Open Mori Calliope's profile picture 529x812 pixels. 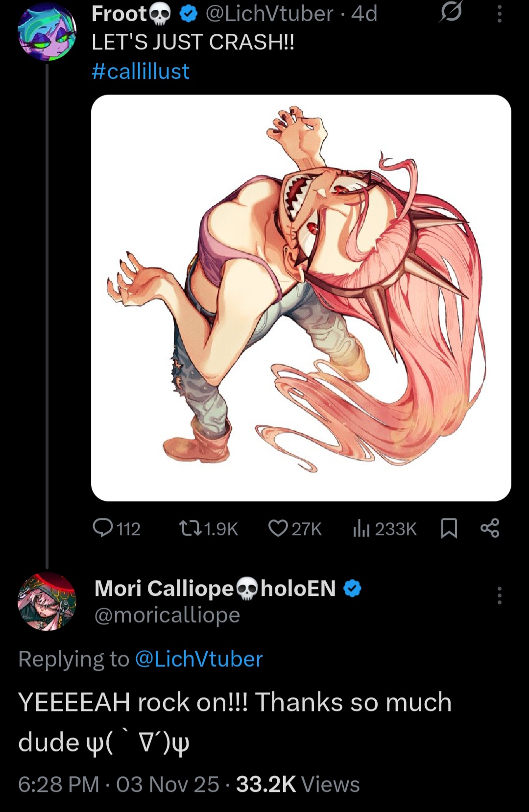(47, 601)
